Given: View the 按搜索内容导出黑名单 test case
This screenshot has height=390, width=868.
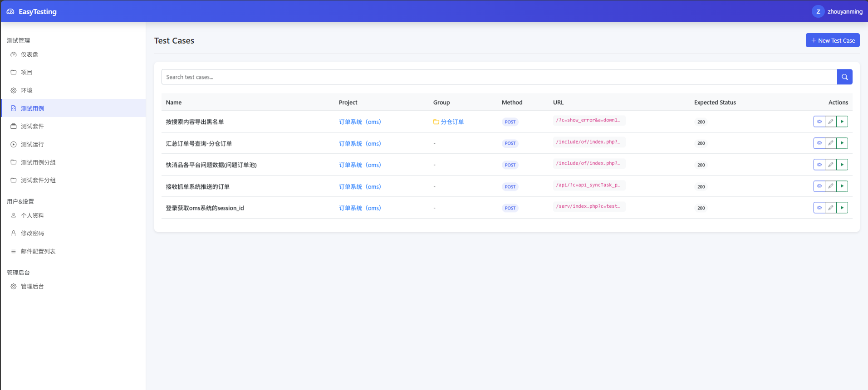Looking at the screenshot, I should point(819,122).
